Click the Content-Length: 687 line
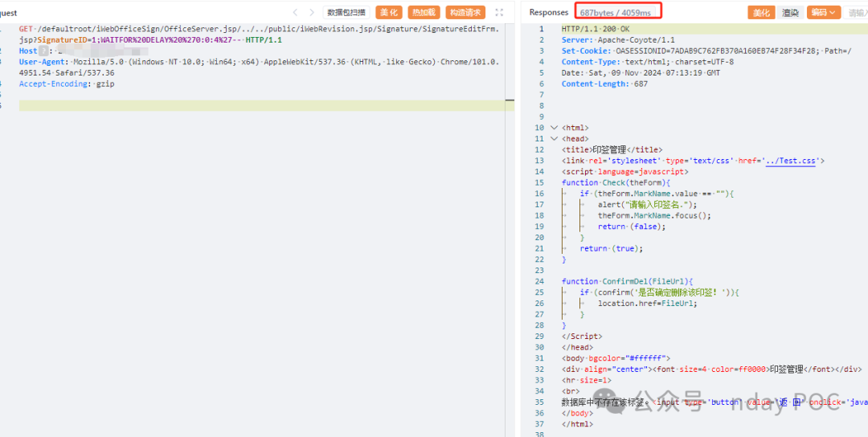Image resolution: width=868 pixels, height=437 pixels. pyautogui.click(x=604, y=84)
